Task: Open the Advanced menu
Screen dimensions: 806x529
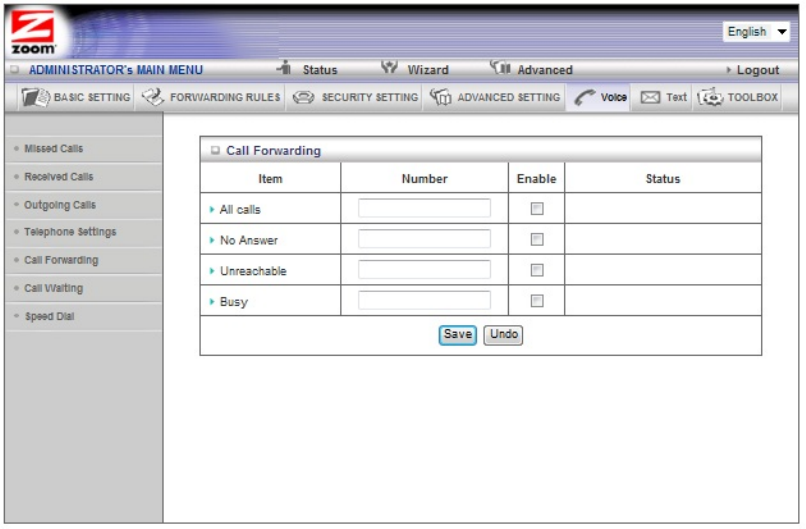Action: 544,70
